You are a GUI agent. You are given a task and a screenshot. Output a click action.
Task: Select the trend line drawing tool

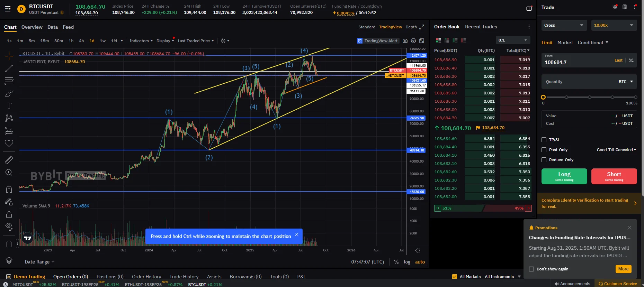[x=9, y=68]
